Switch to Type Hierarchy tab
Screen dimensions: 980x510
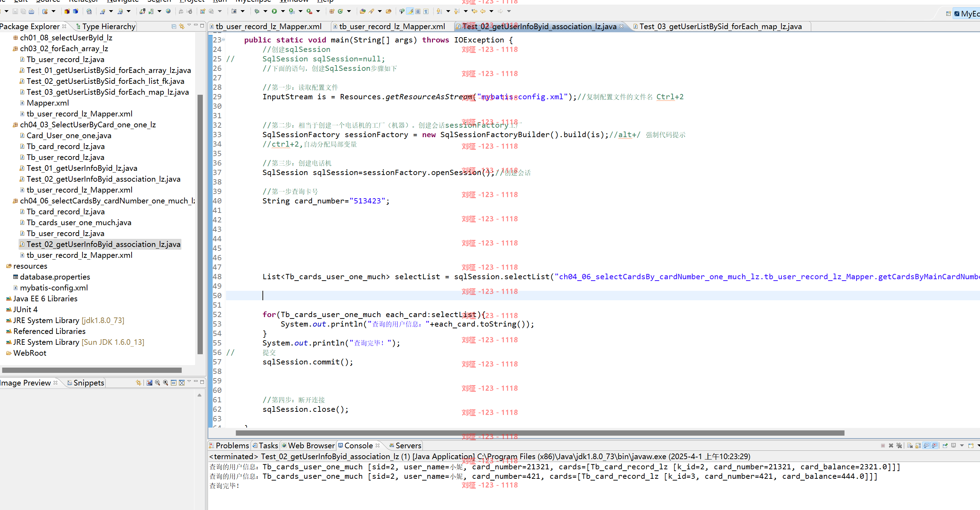coord(106,26)
